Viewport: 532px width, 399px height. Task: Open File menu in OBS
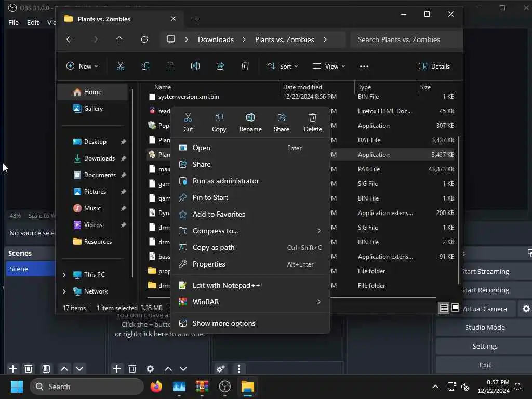point(14,22)
